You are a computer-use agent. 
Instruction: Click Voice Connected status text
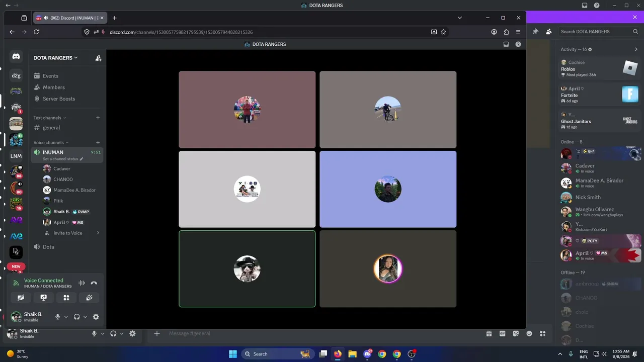click(44, 281)
